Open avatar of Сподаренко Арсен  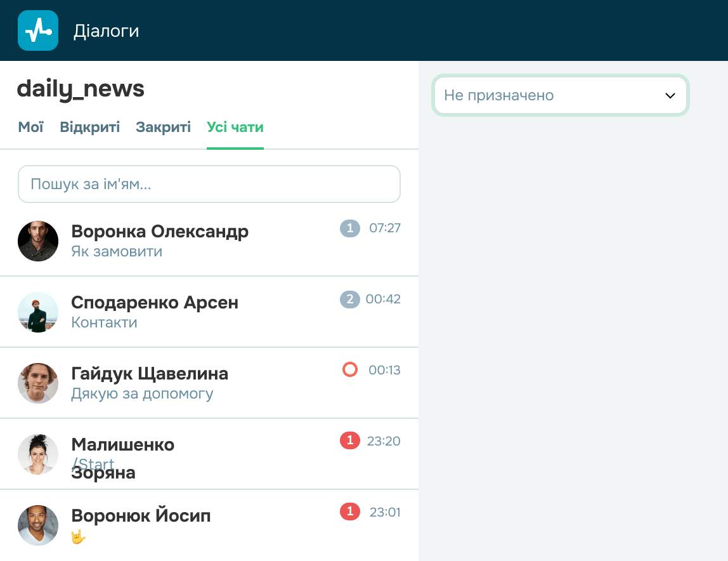38,312
